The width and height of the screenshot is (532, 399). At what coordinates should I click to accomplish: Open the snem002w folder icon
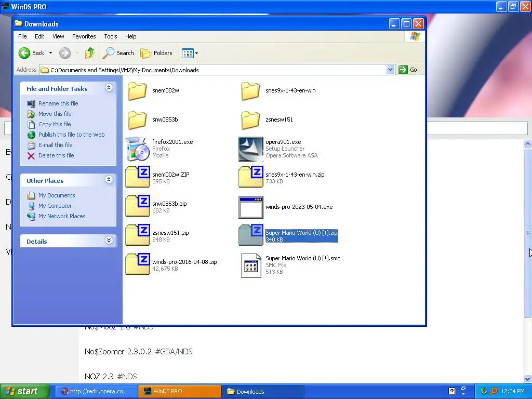click(x=137, y=91)
